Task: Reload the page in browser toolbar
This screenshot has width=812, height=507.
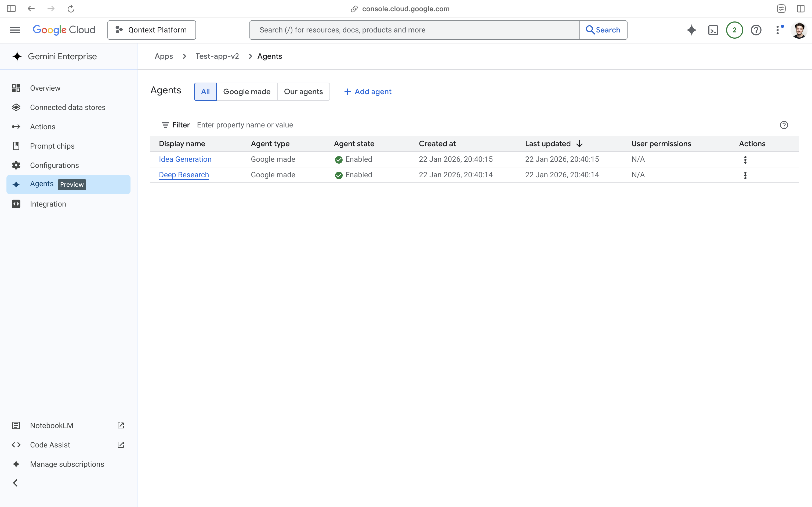Action: click(71, 9)
